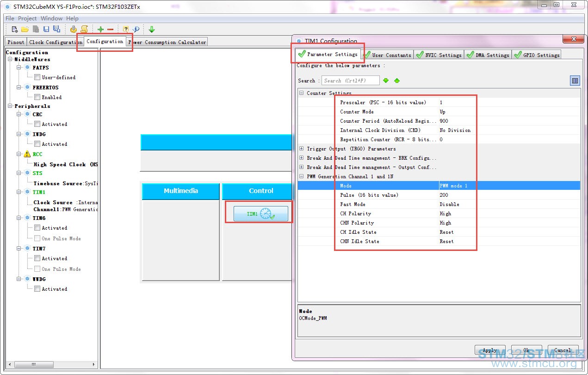Click the green download arrow icon
This screenshot has width=588, height=375.
(x=152, y=29)
